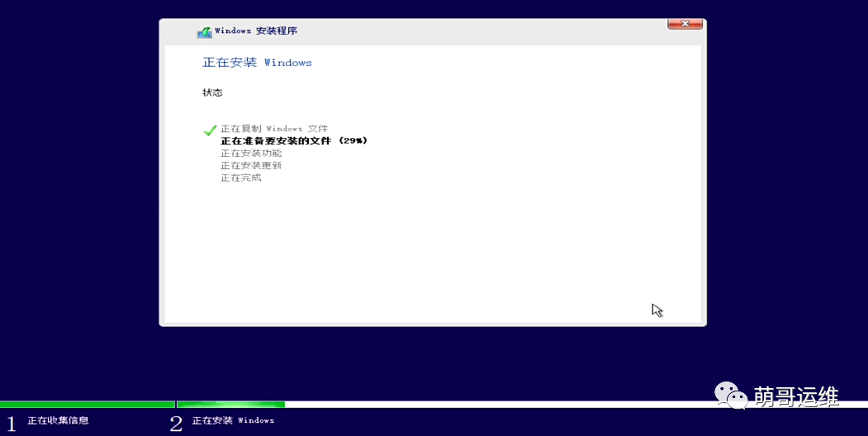Close the Windows 安装程序 window
This screenshot has height=436, width=868.
(x=685, y=23)
